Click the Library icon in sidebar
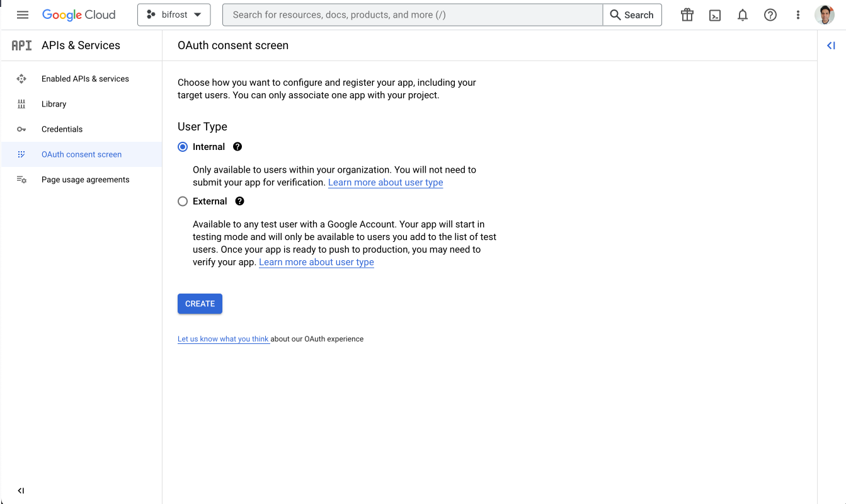This screenshot has width=846, height=504. click(x=21, y=104)
